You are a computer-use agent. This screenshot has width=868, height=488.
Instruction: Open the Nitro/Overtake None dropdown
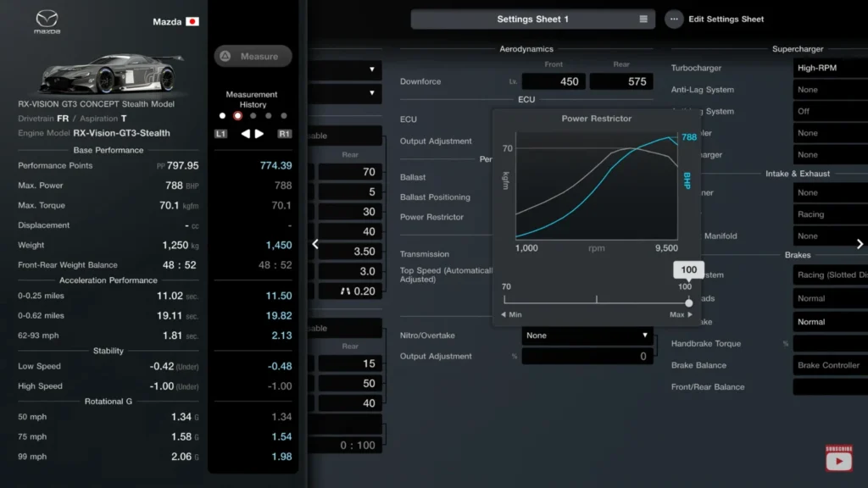coord(587,335)
